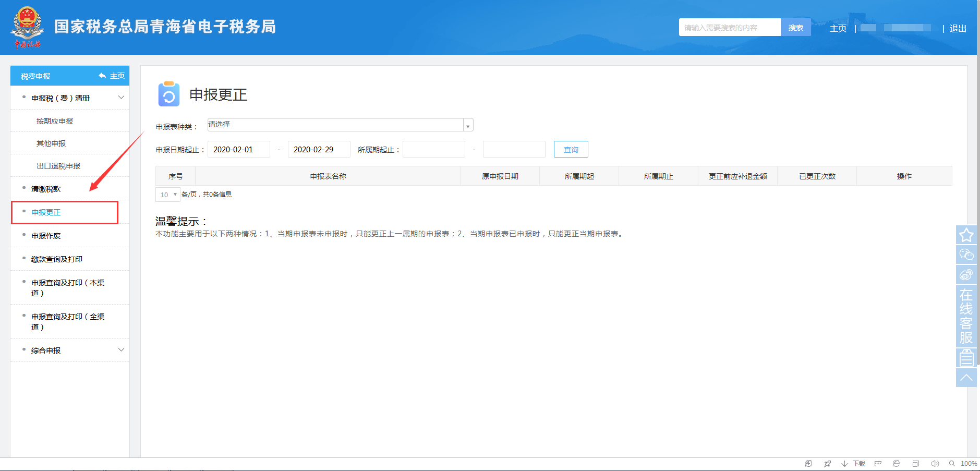Open the WeChat icon in floating sidebar
Screen dimensions: 980x471
[966, 255]
